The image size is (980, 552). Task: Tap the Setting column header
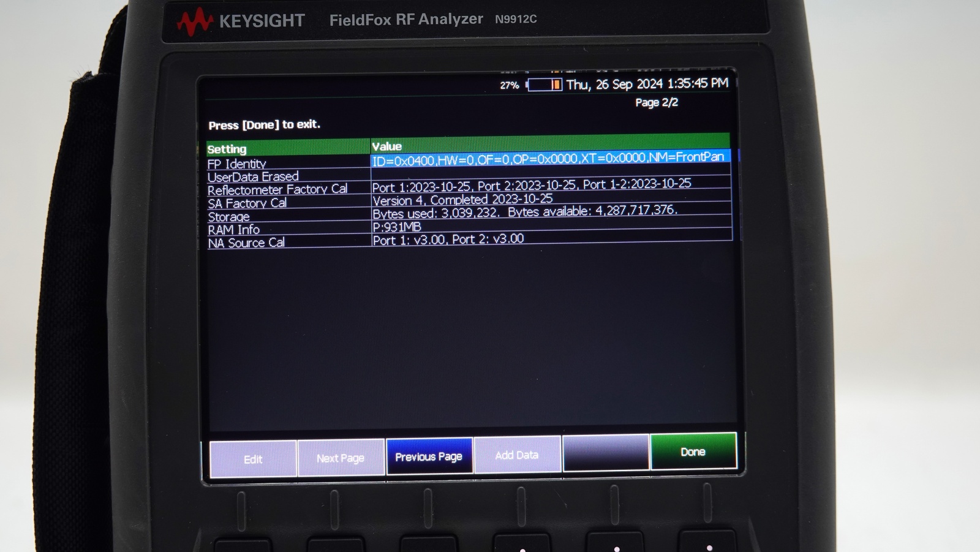288,148
